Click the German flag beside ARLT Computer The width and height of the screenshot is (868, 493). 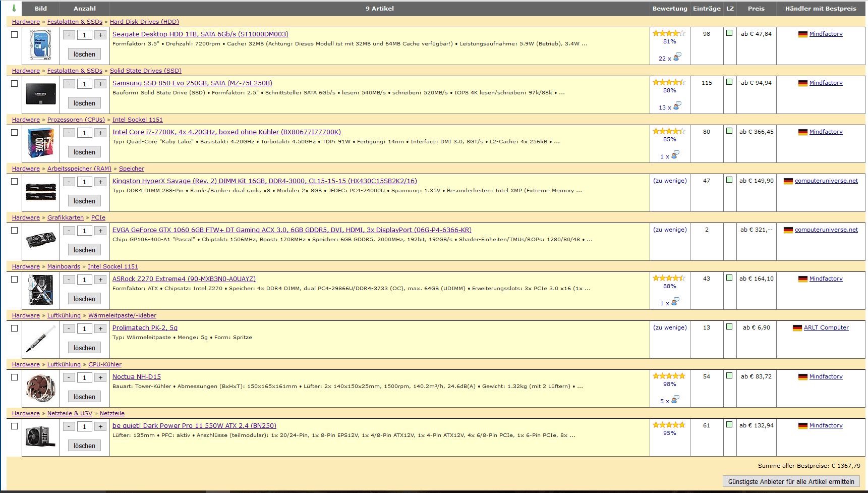point(797,328)
